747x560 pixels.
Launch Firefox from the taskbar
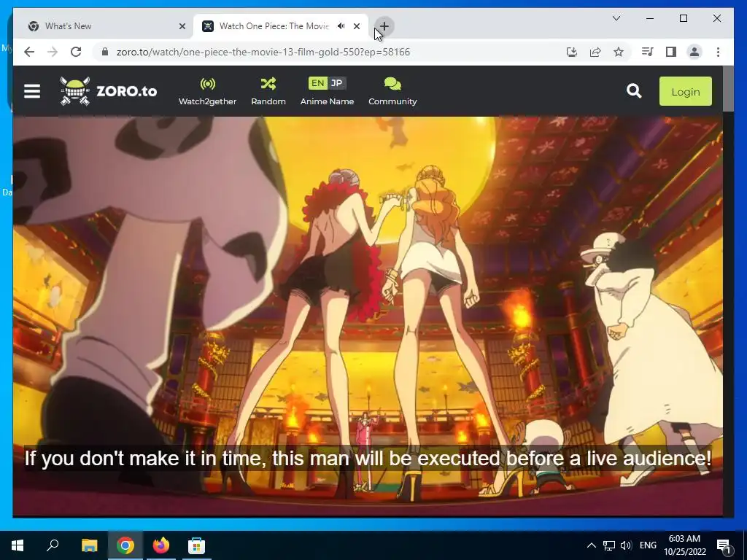(x=161, y=545)
